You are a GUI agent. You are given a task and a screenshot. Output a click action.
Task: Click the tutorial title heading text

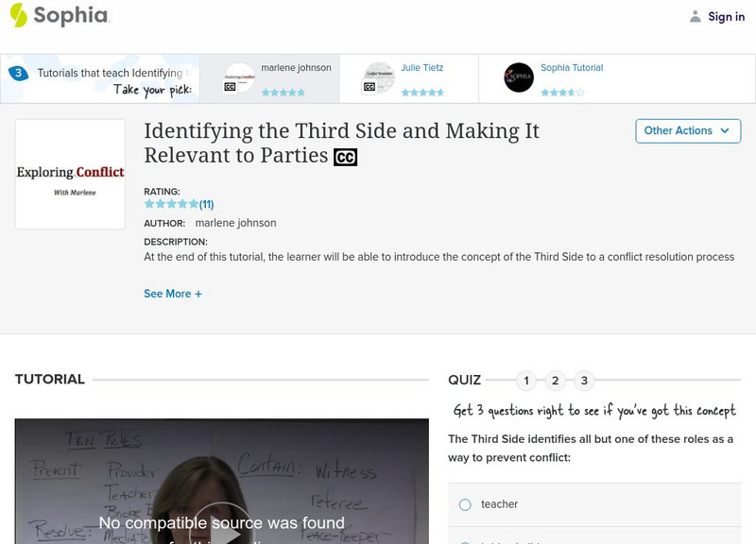[x=341, y=144]
